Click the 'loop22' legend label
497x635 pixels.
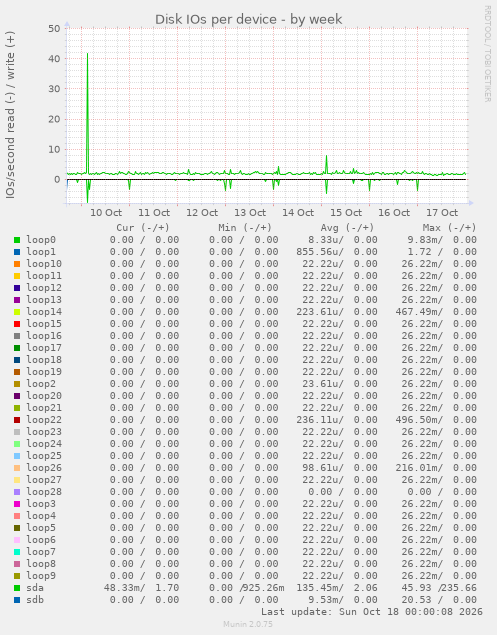click(x=44, y=420)
